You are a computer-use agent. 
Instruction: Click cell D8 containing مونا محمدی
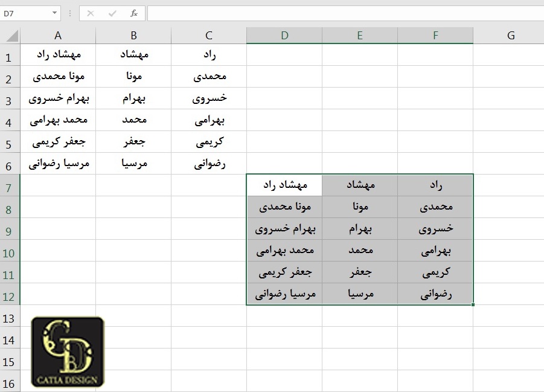click(284, 207)
